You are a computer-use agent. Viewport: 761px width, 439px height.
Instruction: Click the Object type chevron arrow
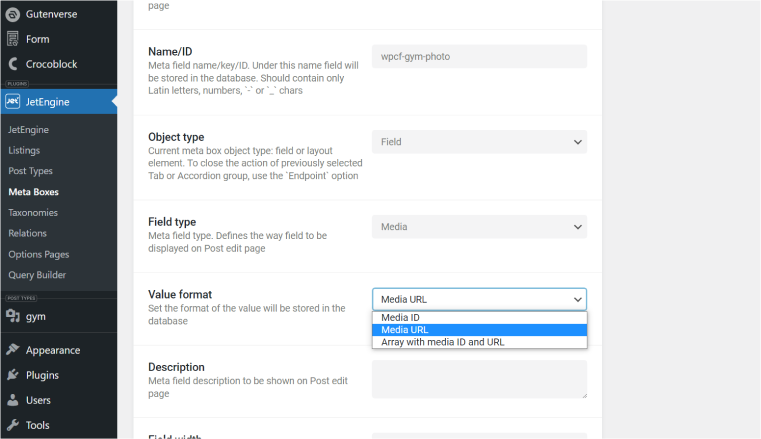coord(578,142)
